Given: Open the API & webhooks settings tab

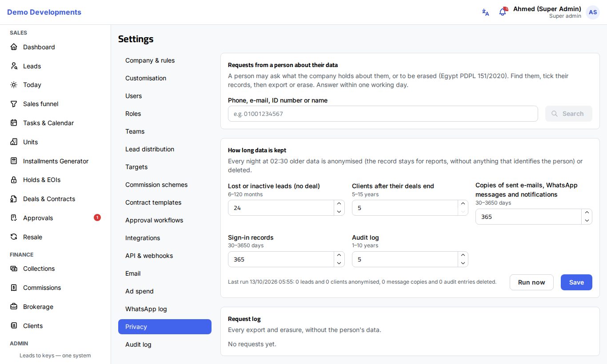Looking at the screenshot, I should [165, 256].
